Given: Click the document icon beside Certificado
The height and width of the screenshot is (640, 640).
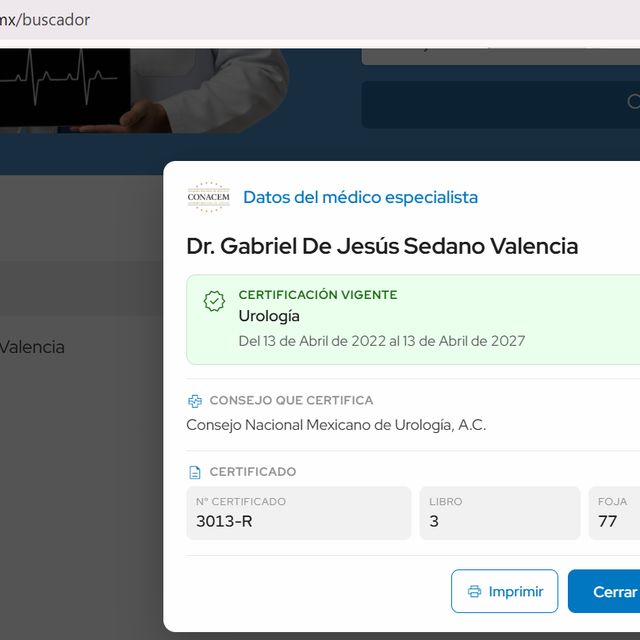Looking at the screenshot, I should tap(195, 472).
